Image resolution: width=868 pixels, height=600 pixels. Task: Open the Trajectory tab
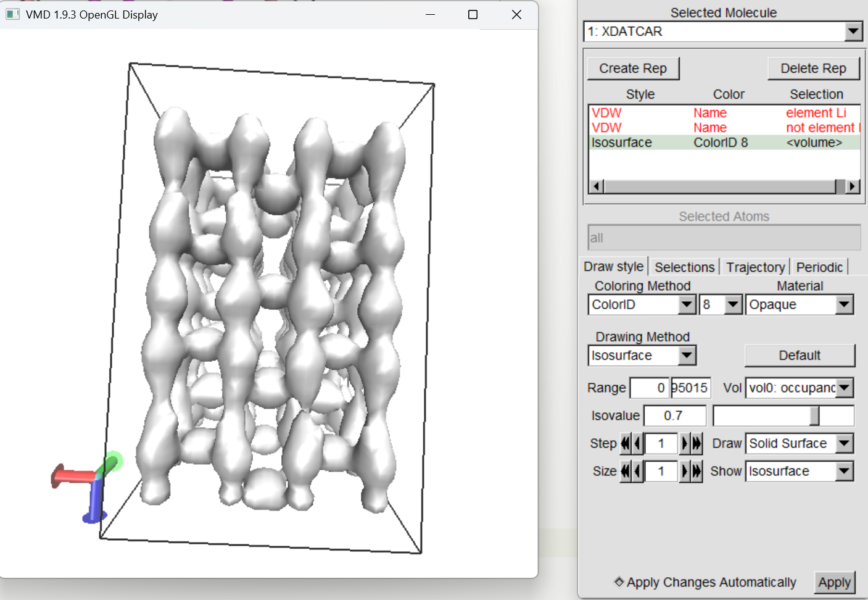pyautogui.click(x=756, y=267)
